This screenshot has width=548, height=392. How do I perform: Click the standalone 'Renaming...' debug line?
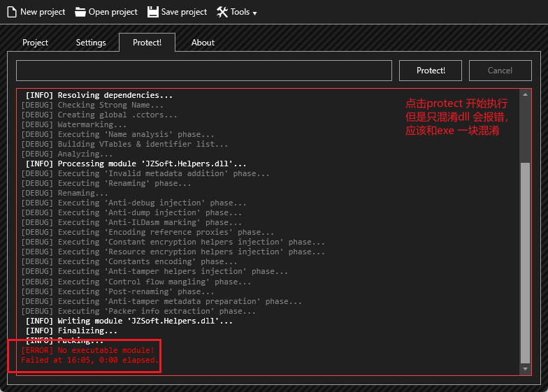64,193
